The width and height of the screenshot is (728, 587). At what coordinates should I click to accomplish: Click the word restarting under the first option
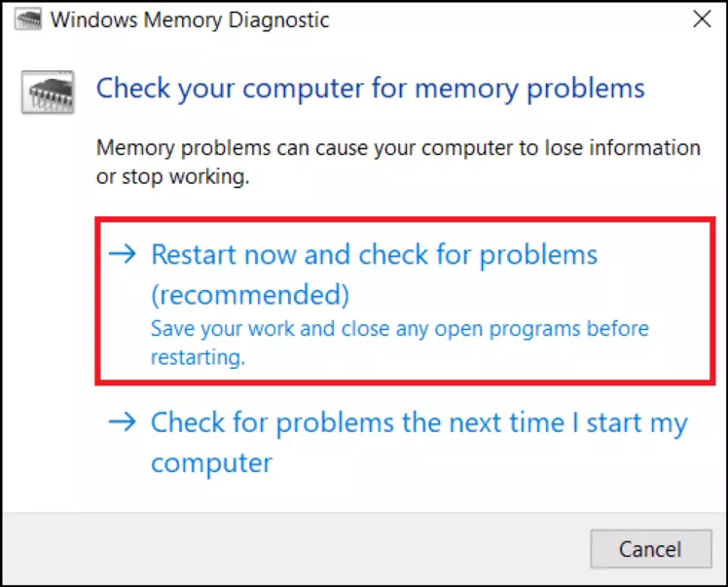[x=195, y=357]
